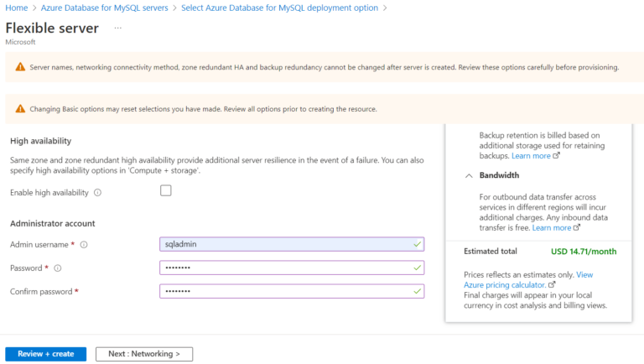This screenshot has height=364, width=644.
Task: Open Learn more link for backup retention
Action: [531, 156]
